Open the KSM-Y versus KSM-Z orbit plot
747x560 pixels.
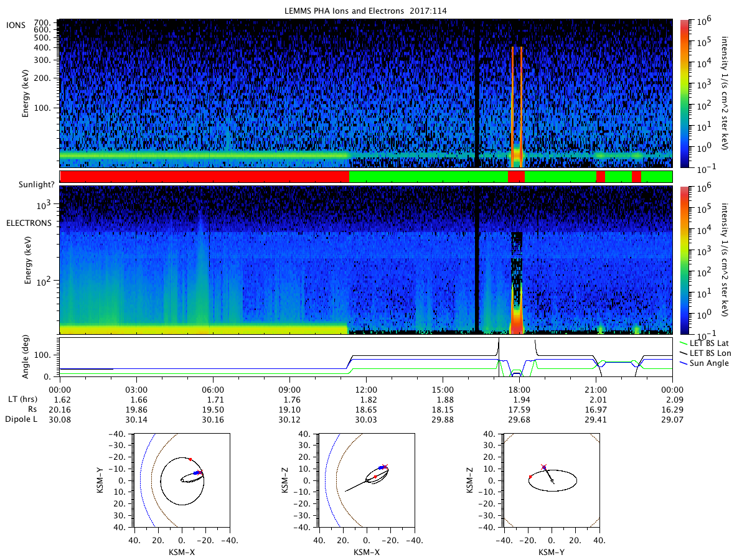(552, 480)
